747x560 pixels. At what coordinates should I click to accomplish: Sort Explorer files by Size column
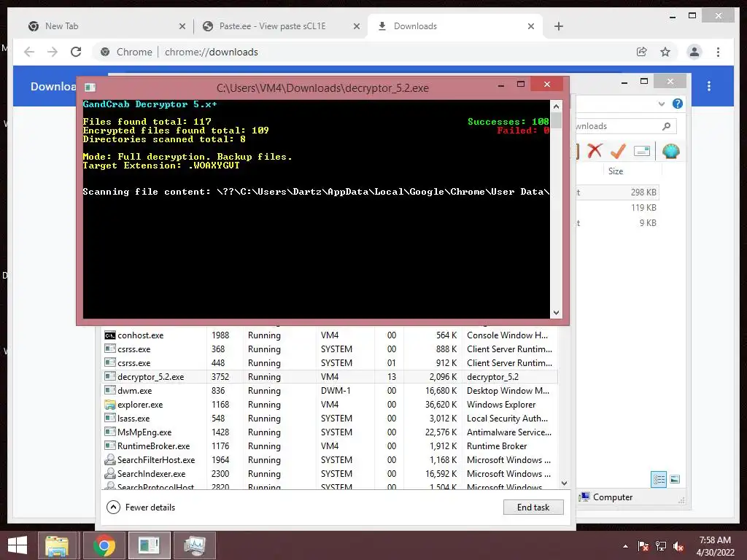pos(616,171)
